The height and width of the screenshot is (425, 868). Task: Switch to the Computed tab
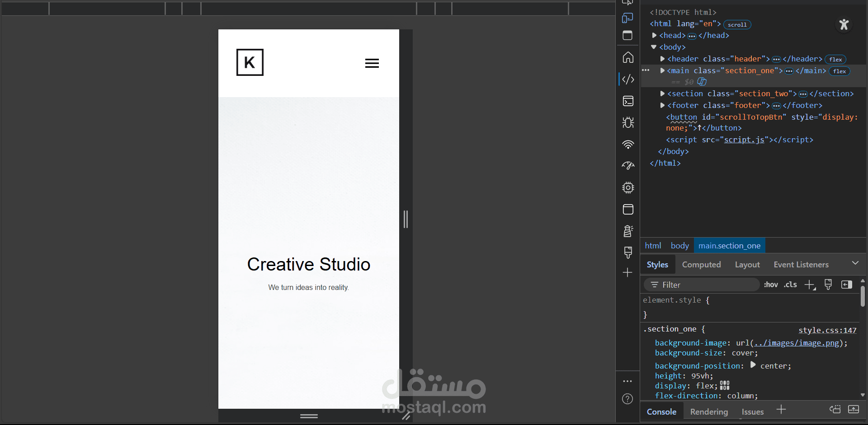pos(701,265)
